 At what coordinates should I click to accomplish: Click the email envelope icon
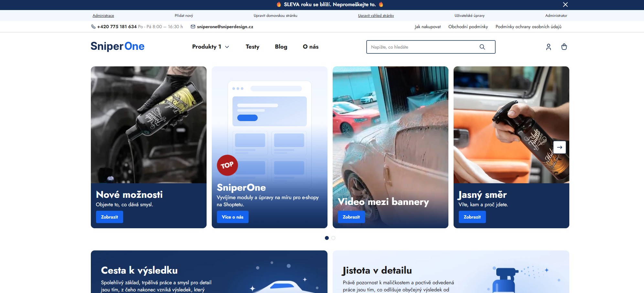pyautogui.click(x=193, y=27)
